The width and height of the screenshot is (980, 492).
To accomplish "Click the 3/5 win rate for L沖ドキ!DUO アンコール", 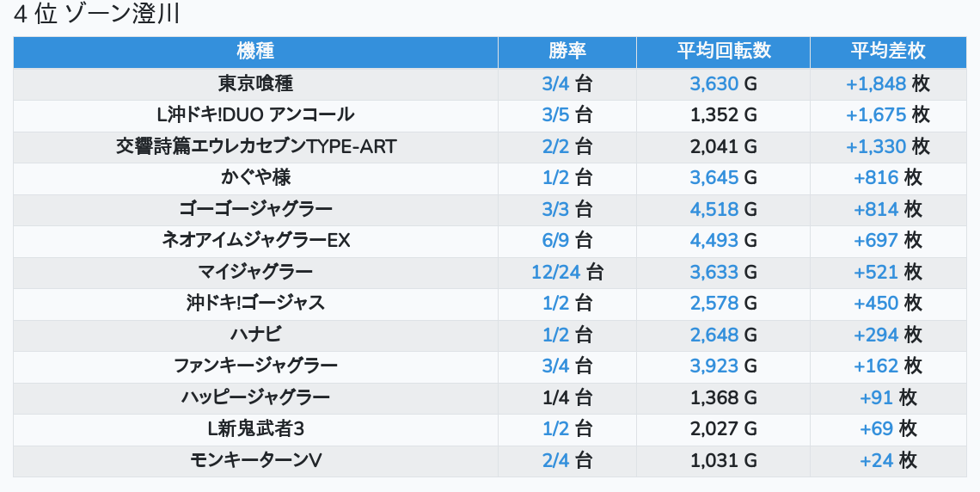I will [556, 114].
